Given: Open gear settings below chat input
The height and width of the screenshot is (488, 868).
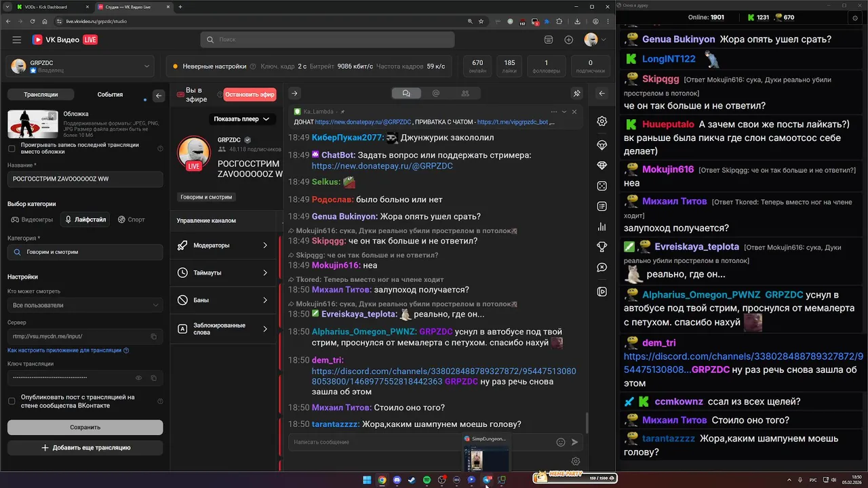Looking at the screenshot, I should point(576,462).
